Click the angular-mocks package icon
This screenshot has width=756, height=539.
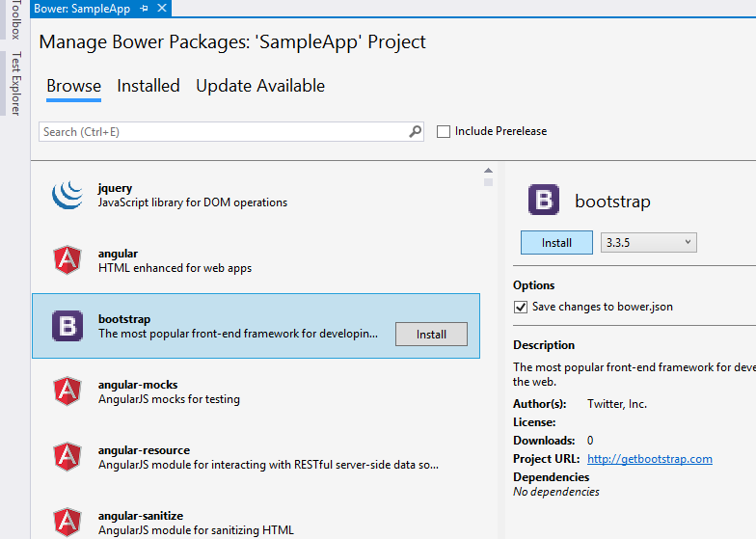(67, 391)
